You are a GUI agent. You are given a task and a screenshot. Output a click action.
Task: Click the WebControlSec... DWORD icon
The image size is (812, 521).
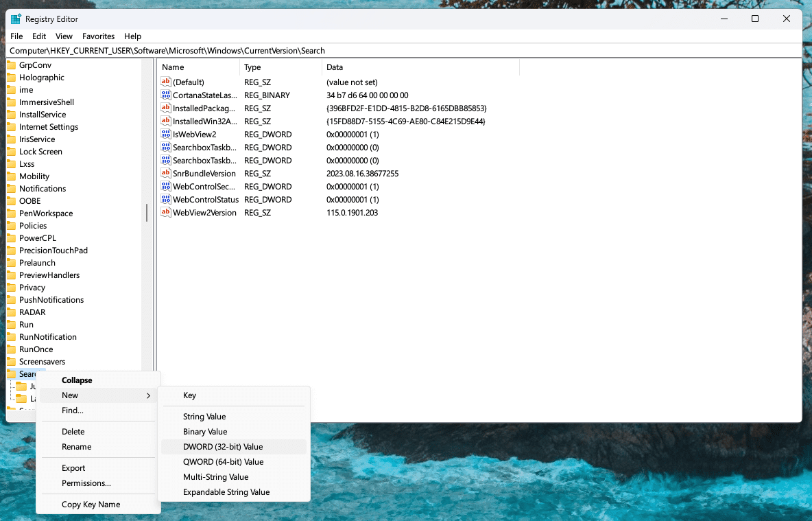(x=166, y=186)
